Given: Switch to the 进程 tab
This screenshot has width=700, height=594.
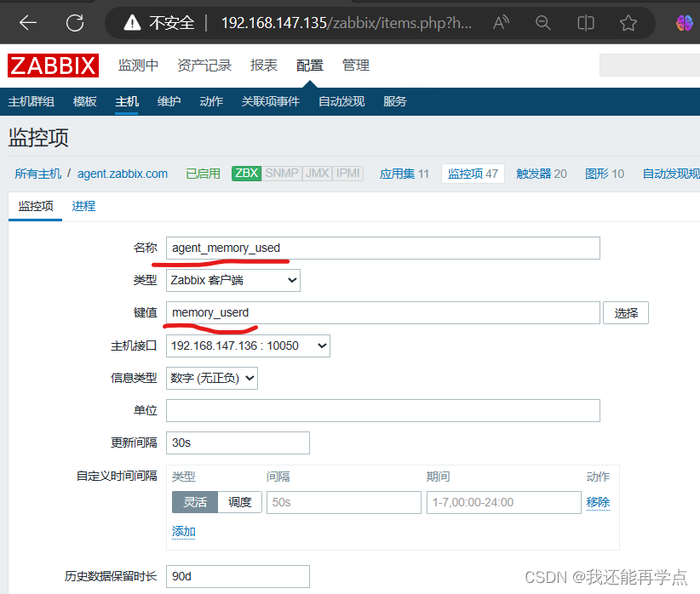Looking at the screenshot, I should [x=83, y=206].
